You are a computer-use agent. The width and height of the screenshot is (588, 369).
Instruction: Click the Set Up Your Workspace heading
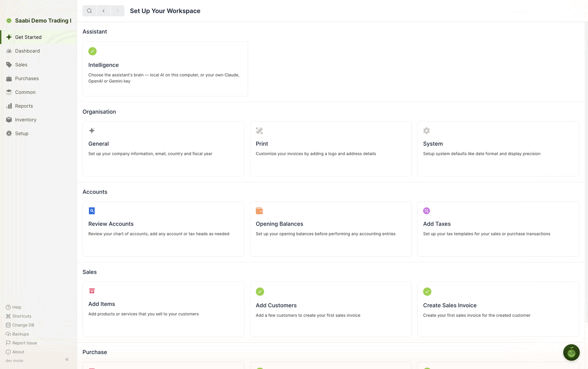[165, 11]
